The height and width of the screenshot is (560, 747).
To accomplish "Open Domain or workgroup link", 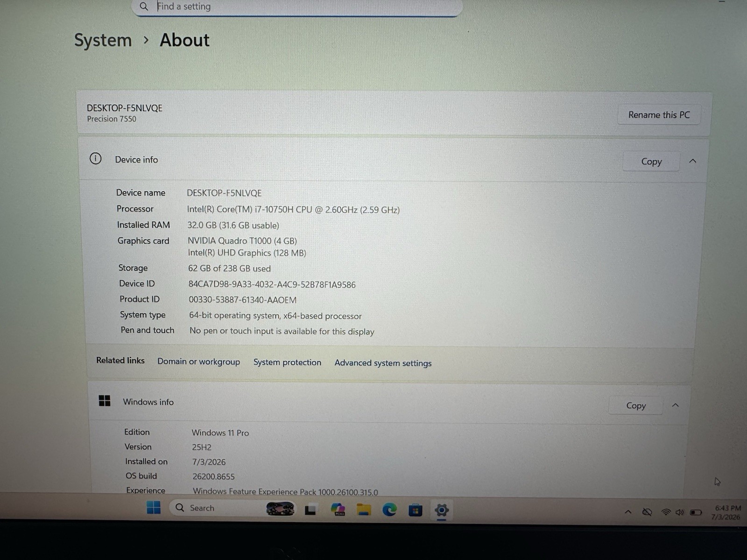I will [x=198, y=362].
